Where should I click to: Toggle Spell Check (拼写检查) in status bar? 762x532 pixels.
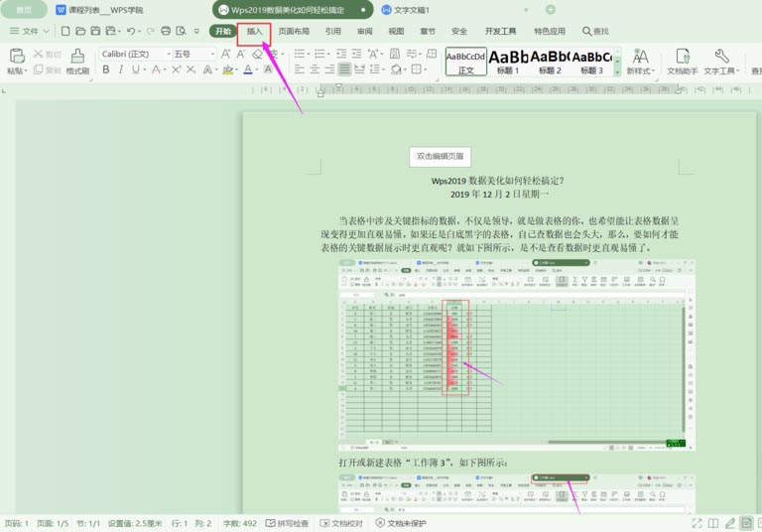pyautogui.click(x=287, y=523)
